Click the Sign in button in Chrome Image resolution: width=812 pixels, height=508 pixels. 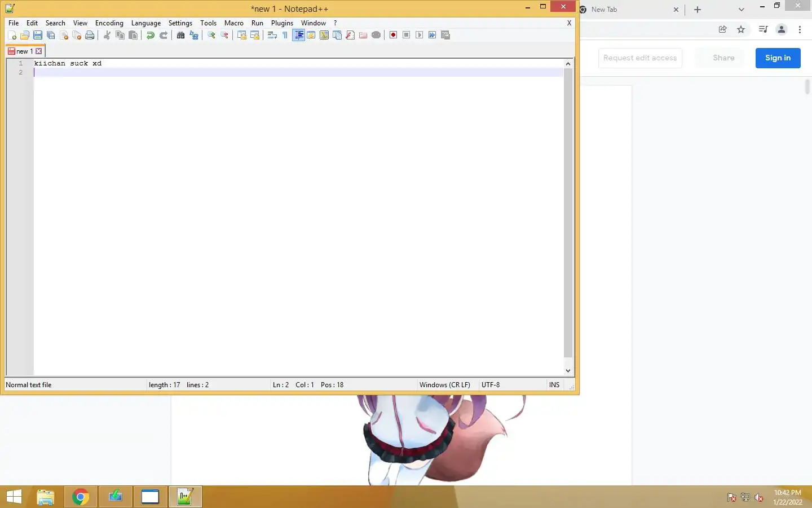[x=778, y=58]
